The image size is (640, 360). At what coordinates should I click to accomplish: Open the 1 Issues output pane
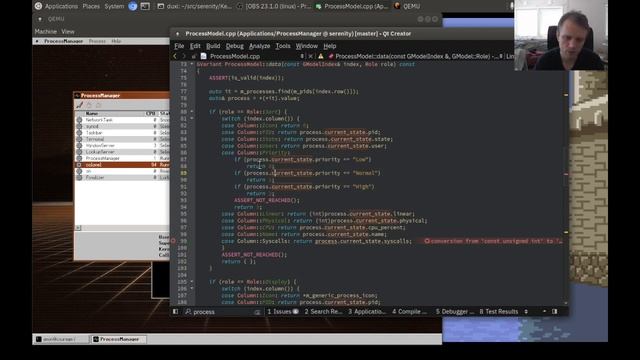tap(283, 312)
